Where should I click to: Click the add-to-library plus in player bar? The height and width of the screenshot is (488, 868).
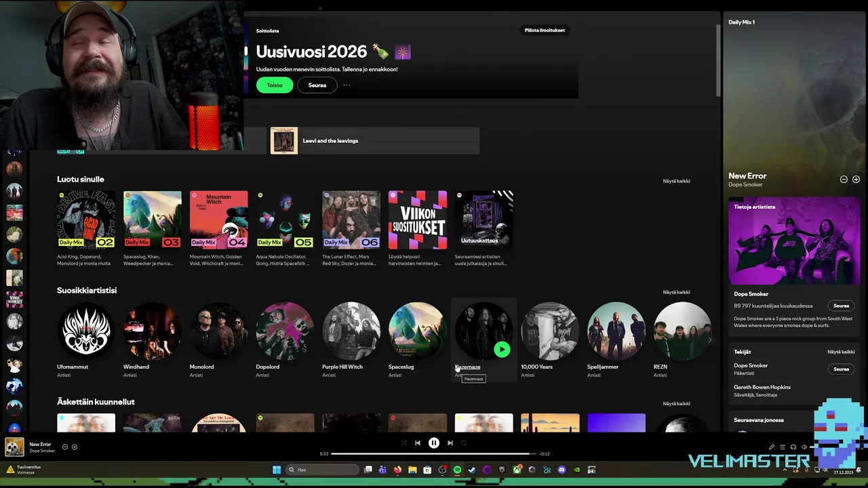click(x=75, y=447)
